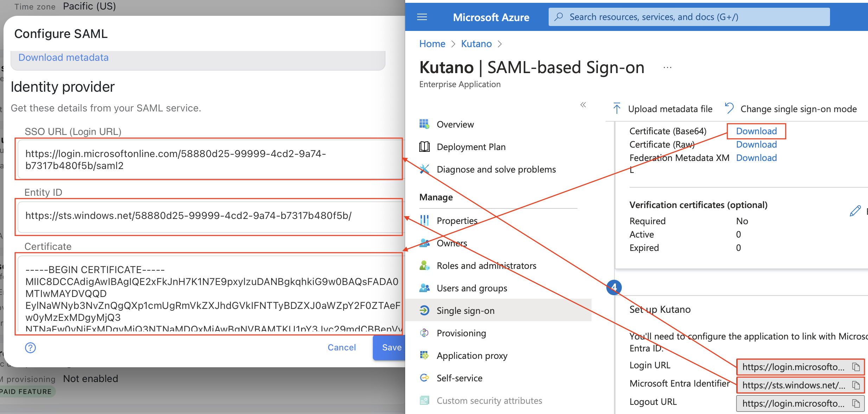
Task: Click Change single sign-on mode button
Action: click(x=791, y=109)
